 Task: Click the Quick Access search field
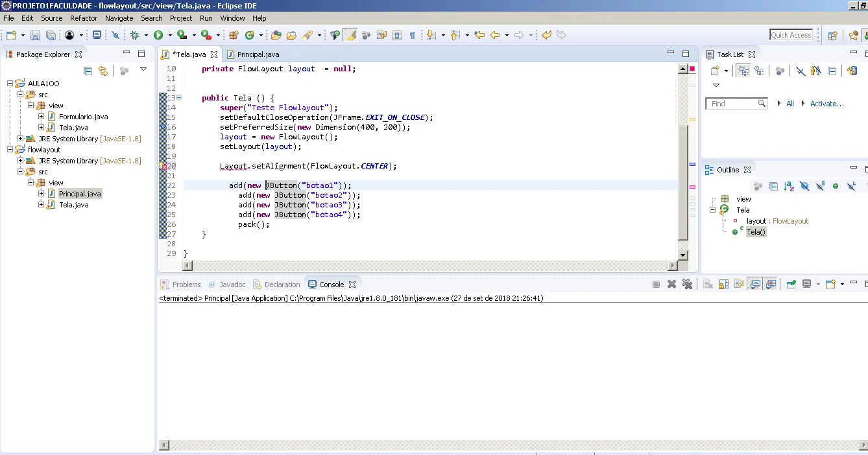(791, 35)
